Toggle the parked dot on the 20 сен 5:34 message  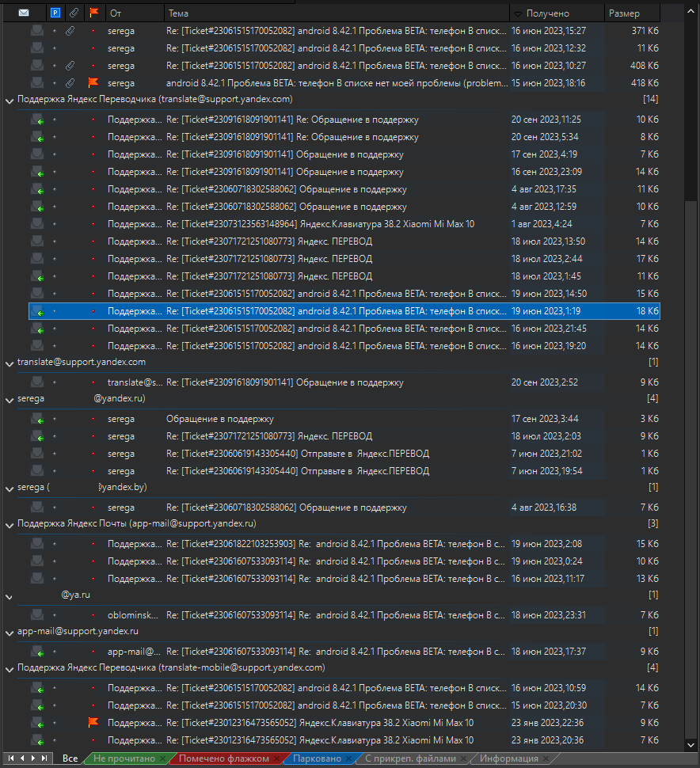tap(55, 137)
